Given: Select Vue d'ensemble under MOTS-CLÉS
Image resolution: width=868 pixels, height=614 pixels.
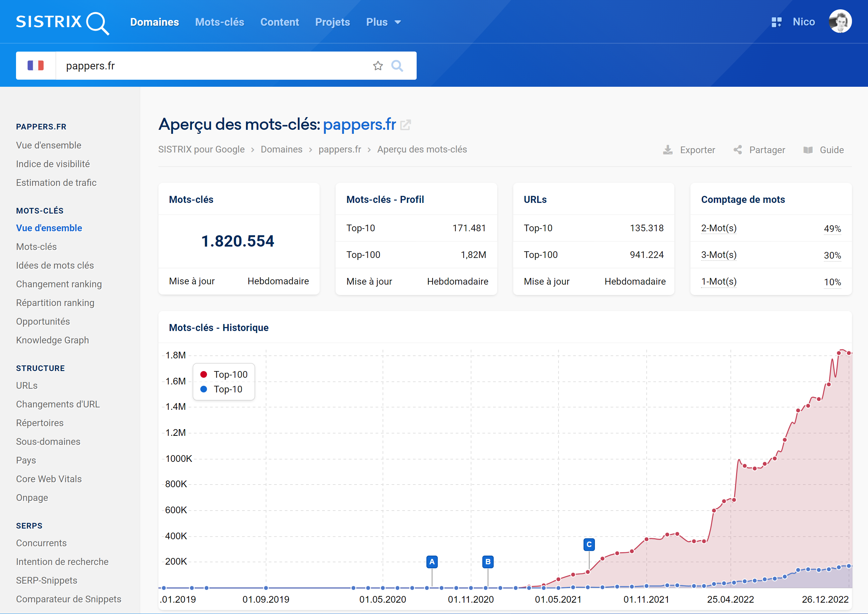Looking at the screenshot, I should pyautogui.click(x=49, y=228).
